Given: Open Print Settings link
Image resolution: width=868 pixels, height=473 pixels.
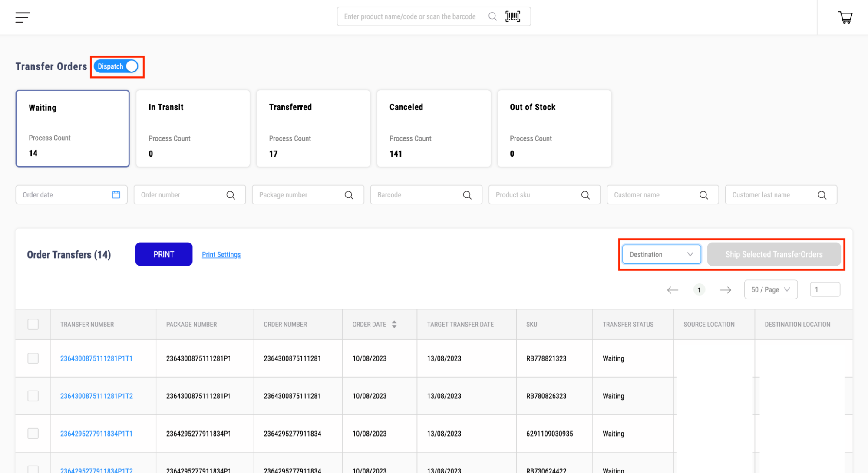Looking at the screenshot, I should tap(221, 255).
